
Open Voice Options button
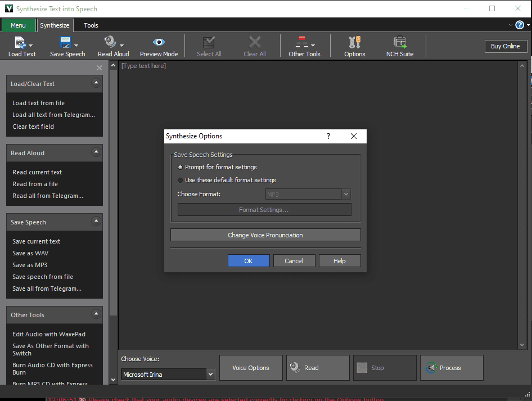(x=251, y=368)
